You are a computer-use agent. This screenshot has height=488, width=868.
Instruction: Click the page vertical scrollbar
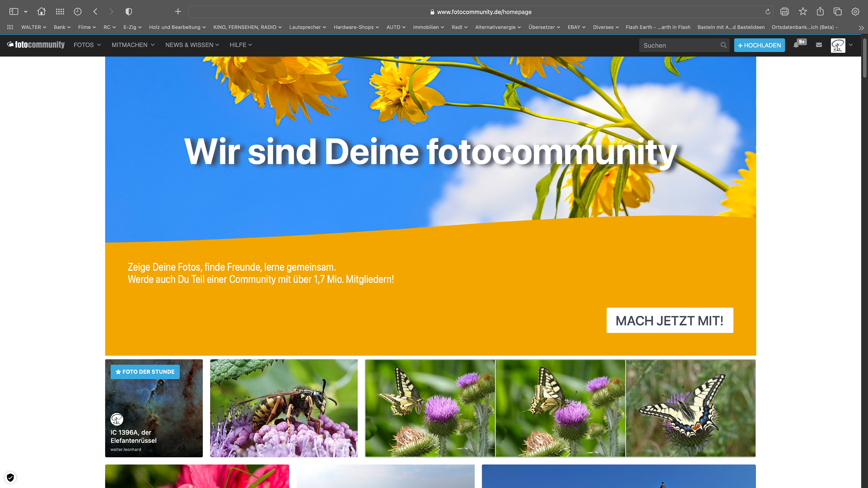pyautogui.click(x=864, y=58)
